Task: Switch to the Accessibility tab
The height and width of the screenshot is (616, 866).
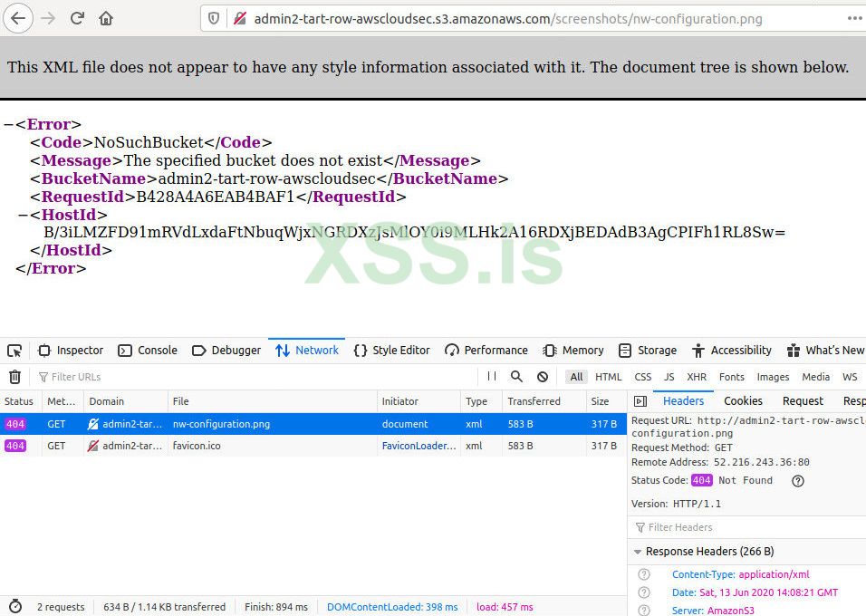Action: pos(732,351)
